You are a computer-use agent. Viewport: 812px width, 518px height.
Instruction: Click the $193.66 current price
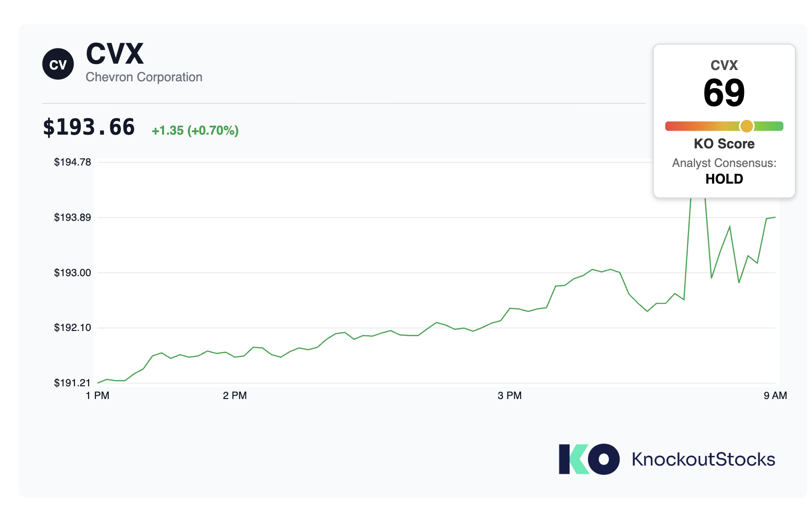pyautogui.click(x=89, y=127)
